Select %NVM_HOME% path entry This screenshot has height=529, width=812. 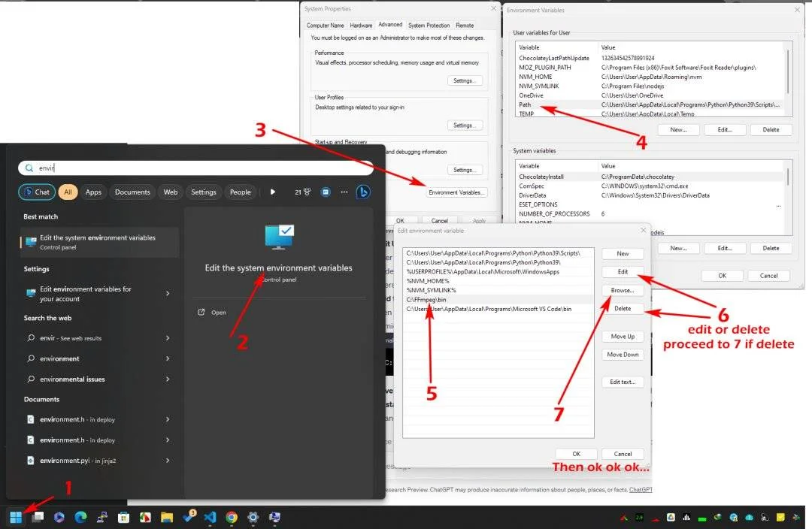(498, 281)
